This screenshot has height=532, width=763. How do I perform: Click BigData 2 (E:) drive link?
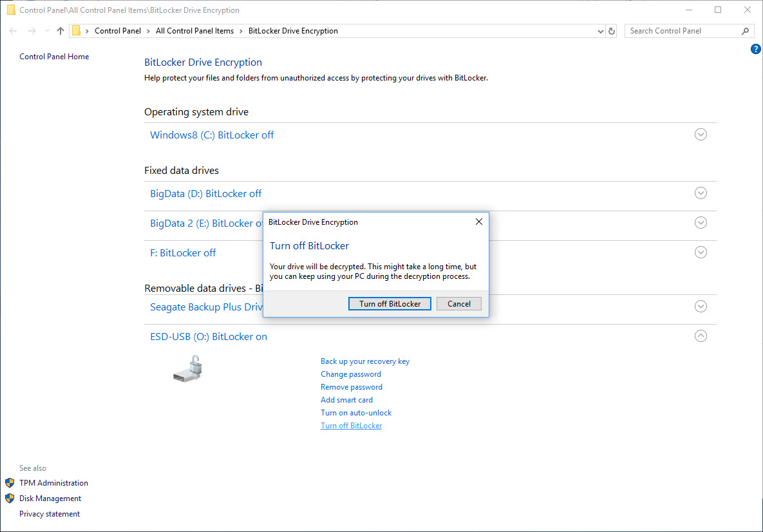[206, 223]
